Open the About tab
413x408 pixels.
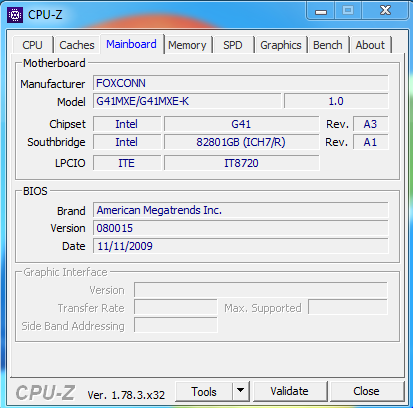coord(370,45)
